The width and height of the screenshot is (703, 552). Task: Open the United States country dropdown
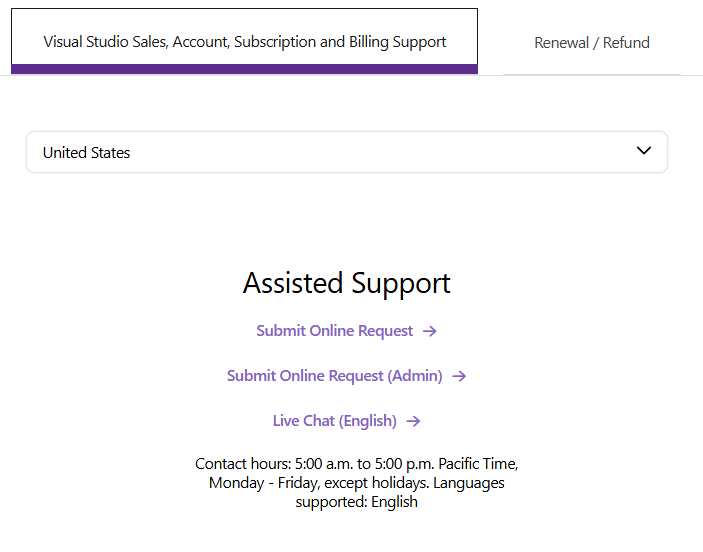tap(347, 152)
